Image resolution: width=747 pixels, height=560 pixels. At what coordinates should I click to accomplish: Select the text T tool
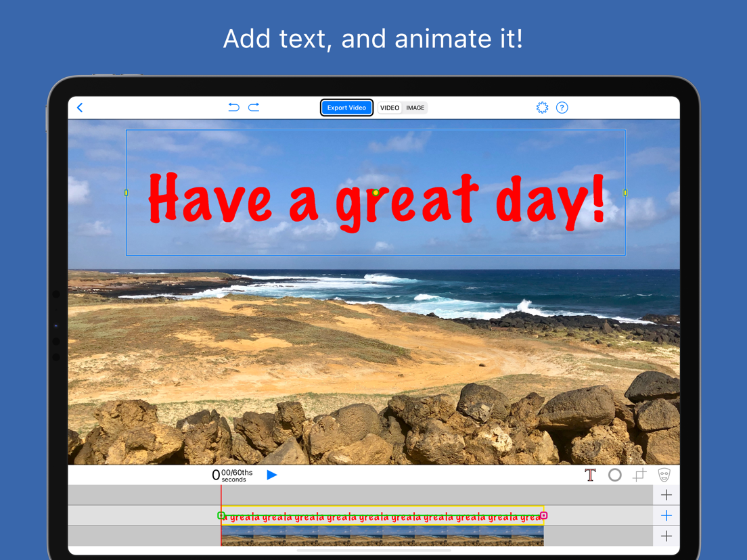590,475
